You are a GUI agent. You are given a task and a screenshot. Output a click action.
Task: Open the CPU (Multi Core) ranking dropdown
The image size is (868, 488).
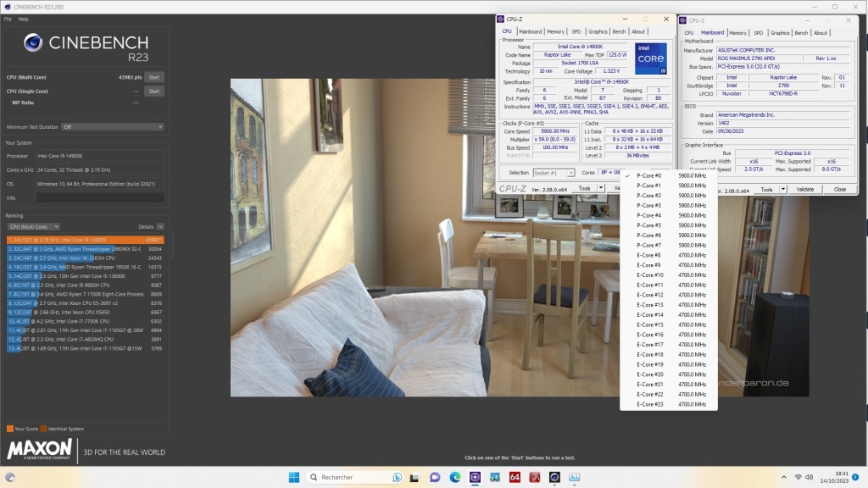[33, 227]
